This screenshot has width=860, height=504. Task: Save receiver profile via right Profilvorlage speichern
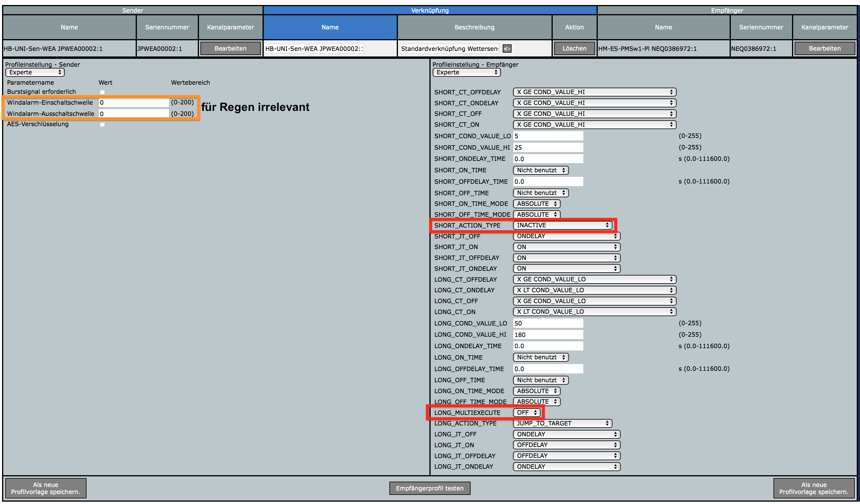tap(813, 488)
